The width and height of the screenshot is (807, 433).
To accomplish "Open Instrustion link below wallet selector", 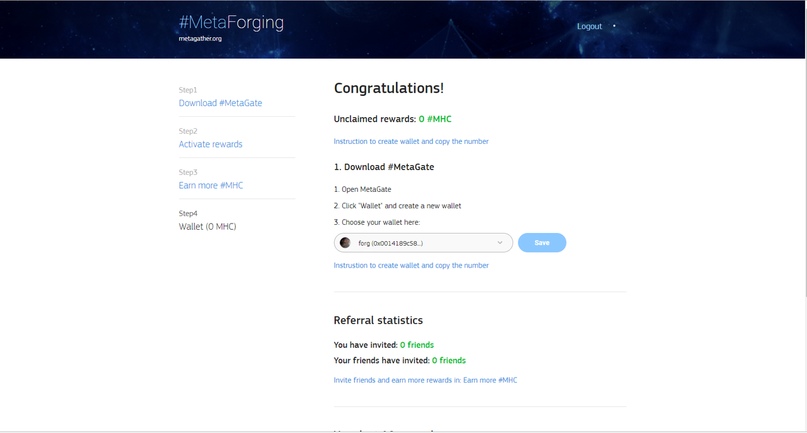I will point(411,265).
